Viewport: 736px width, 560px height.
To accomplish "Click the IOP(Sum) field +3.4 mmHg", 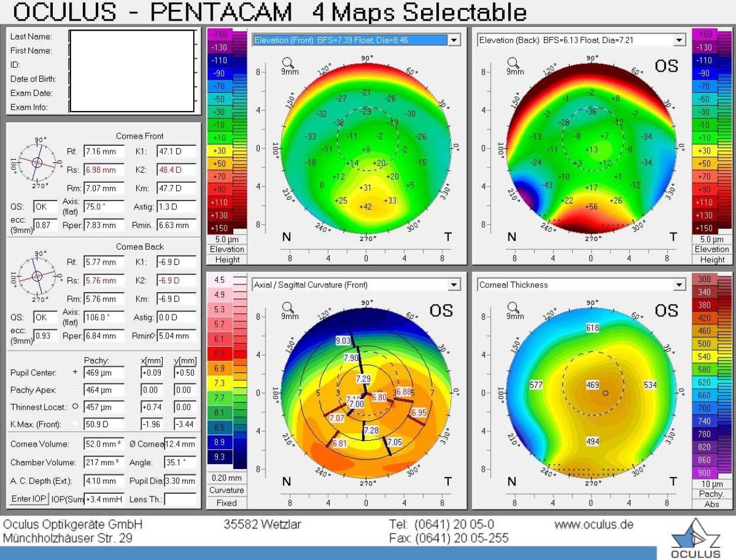I will pos(104,499).
